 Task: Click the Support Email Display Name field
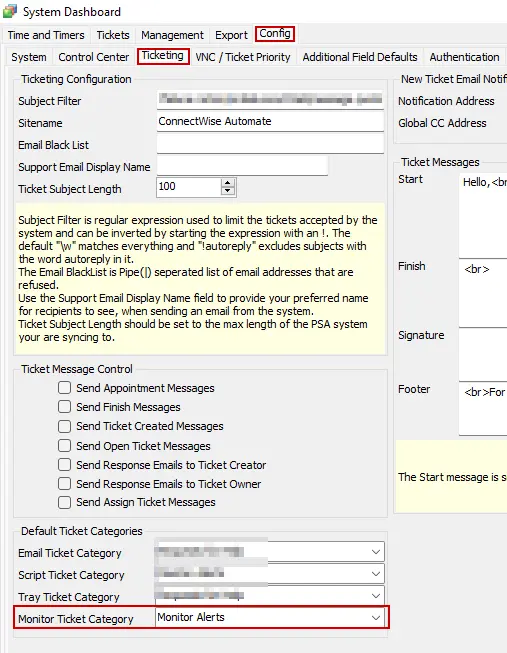(242, 166)
